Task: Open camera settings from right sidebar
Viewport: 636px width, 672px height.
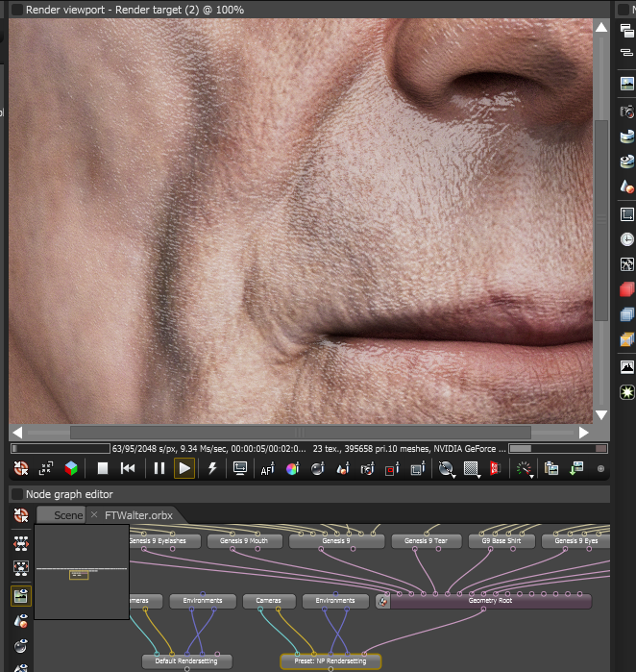Action: 627,112
